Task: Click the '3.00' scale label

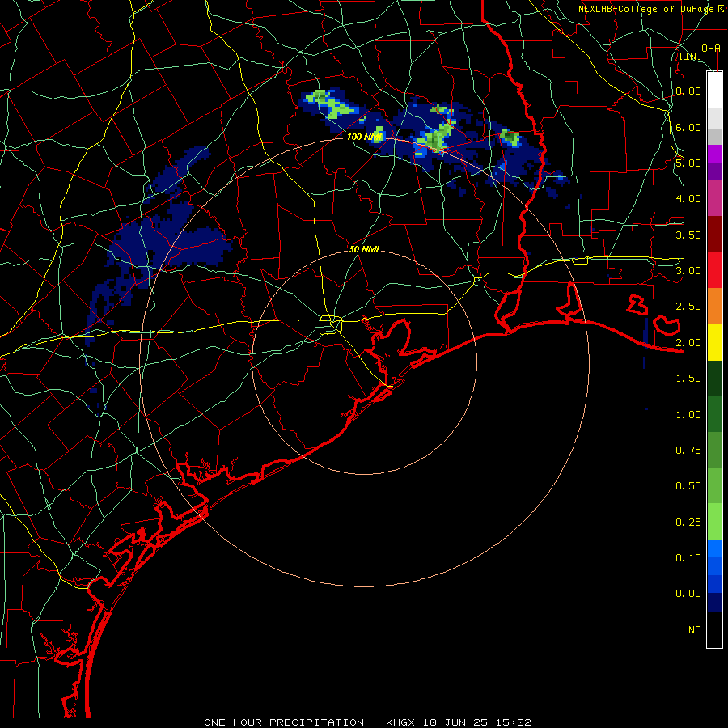Action: coord(688,271)
